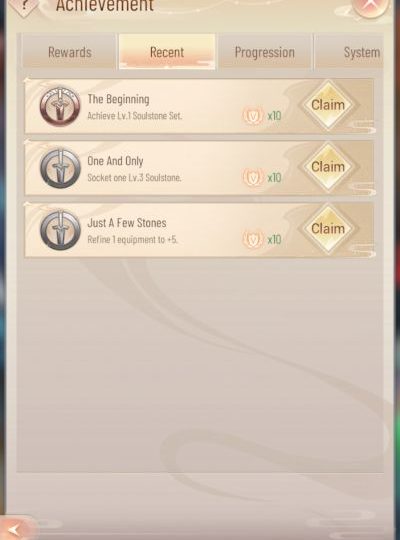This screenshot has width=400, height=540.
Task: Go back with the bottom-left arrow
Action: click(x=16, y=529)
